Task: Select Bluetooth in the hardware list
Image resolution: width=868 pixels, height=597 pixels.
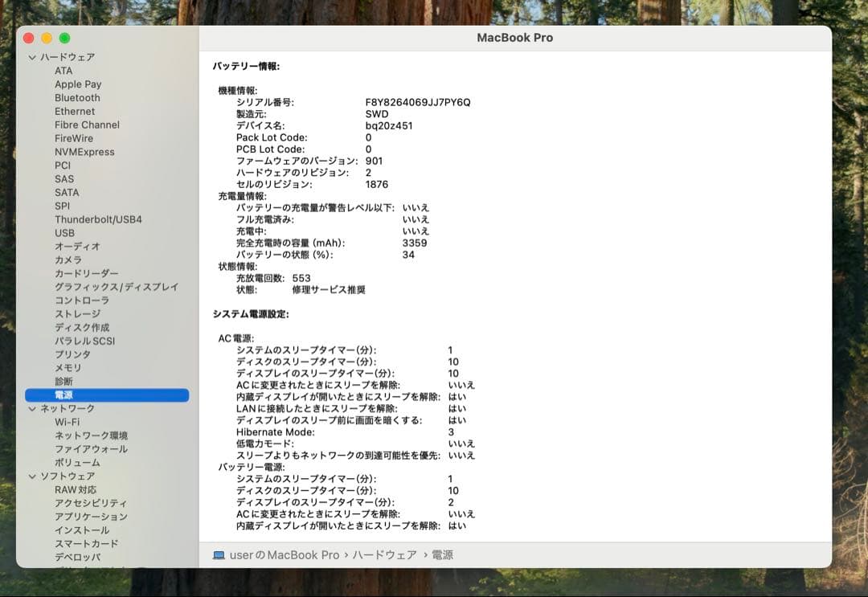Action: [x=77, y=97]
